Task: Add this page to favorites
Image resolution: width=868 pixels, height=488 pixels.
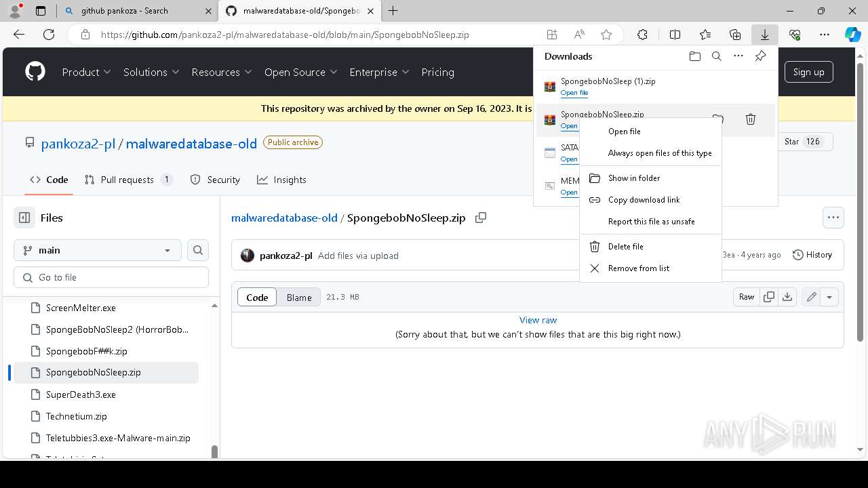Action: (606, 35)
